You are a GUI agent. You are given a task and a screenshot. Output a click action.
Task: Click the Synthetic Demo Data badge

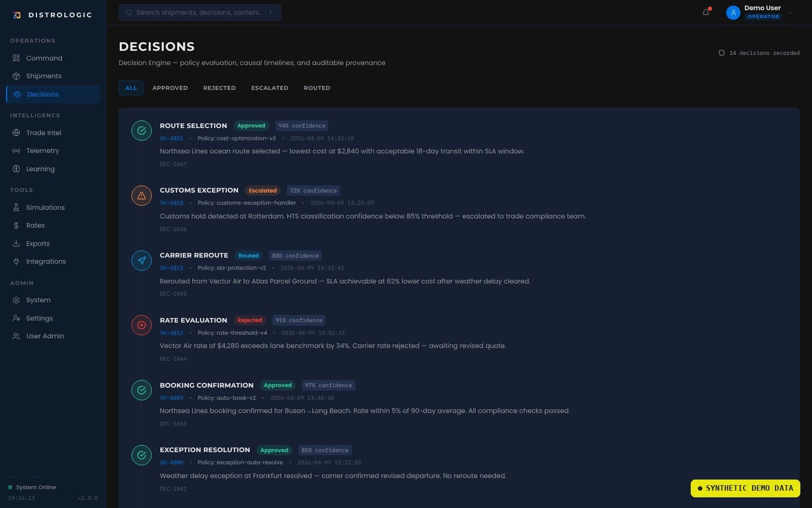745,488
